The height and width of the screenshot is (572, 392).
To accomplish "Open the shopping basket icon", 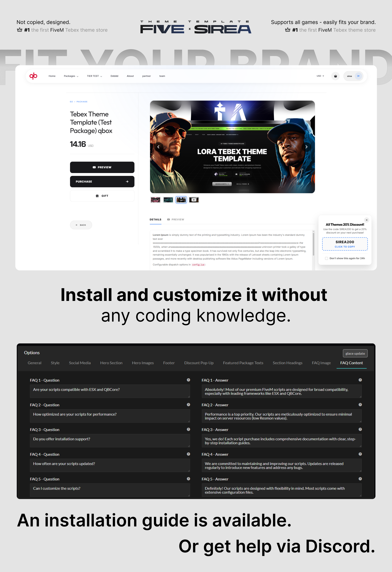I will 335,76.
